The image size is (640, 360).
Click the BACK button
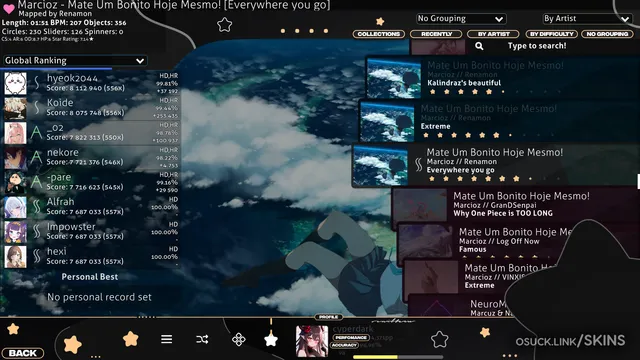[22, 353]
